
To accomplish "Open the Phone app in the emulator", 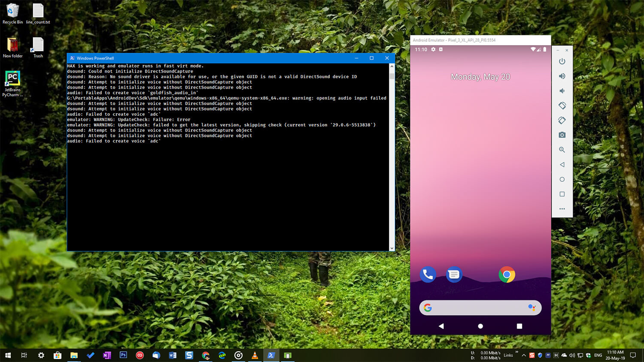I will point(428,275).
